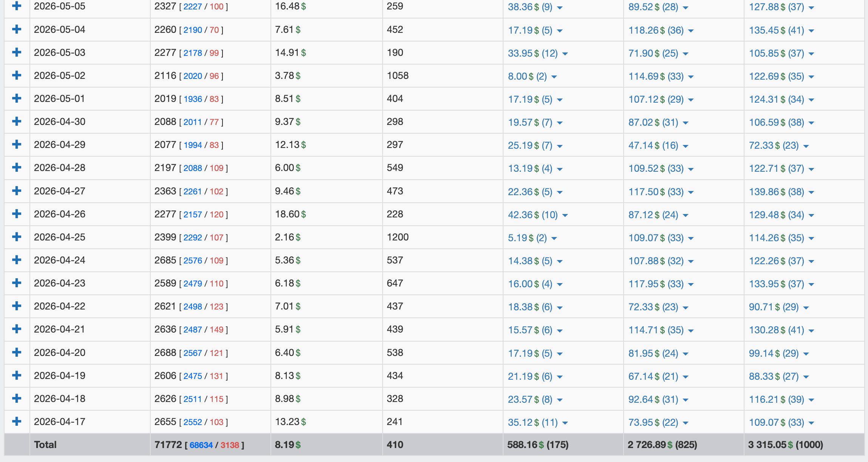
Task: Expand the 2026-05-01 row with plus icon
Action: click(x=17, y=98)
